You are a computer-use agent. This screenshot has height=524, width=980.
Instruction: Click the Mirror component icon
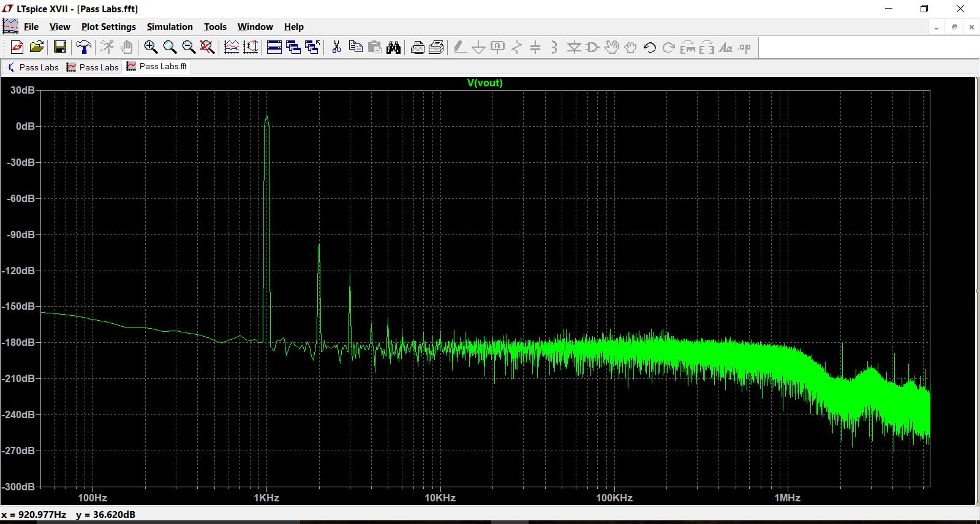point(707,47)
